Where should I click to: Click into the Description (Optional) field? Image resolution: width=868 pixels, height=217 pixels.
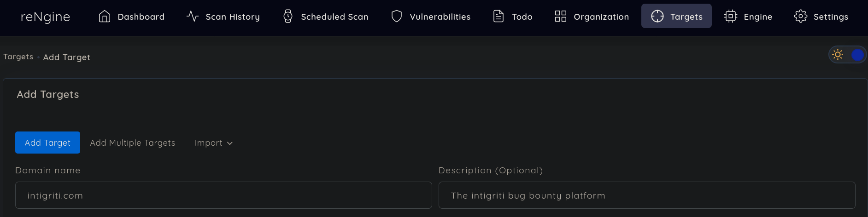click(x=647, y=195)
